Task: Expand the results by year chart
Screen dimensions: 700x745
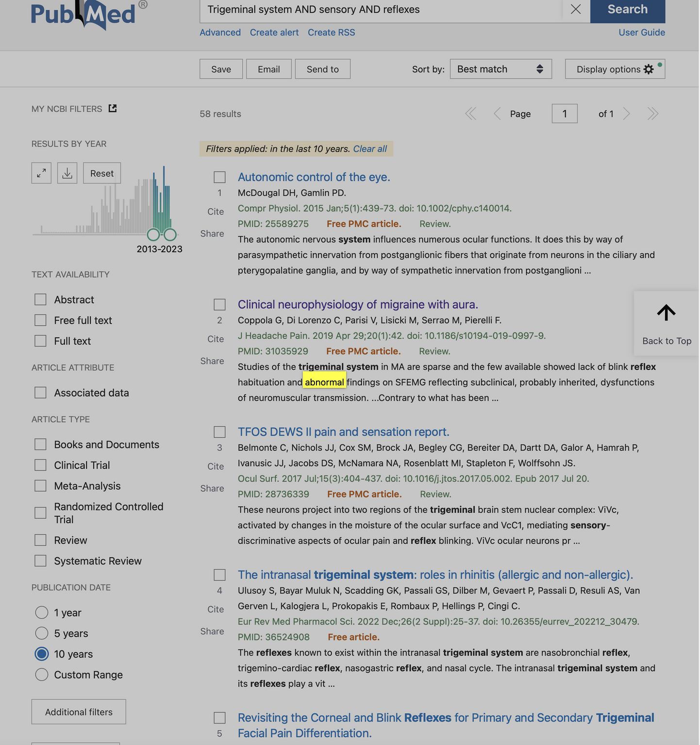Action: (41, 173)
